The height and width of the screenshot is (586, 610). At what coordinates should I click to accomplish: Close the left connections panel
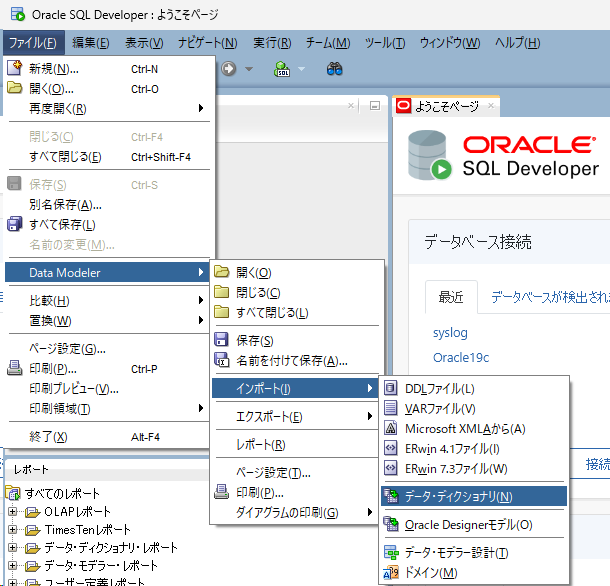coord(351,105)
